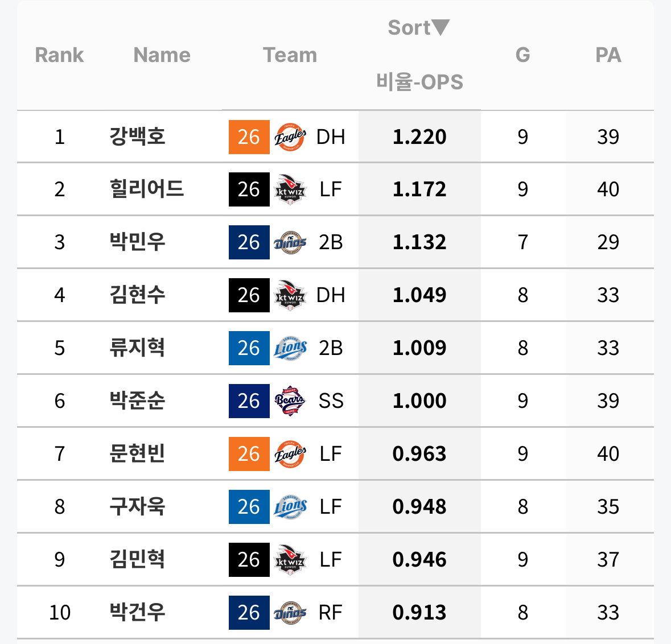Click the Rank column header

click(x=60, y=55)
